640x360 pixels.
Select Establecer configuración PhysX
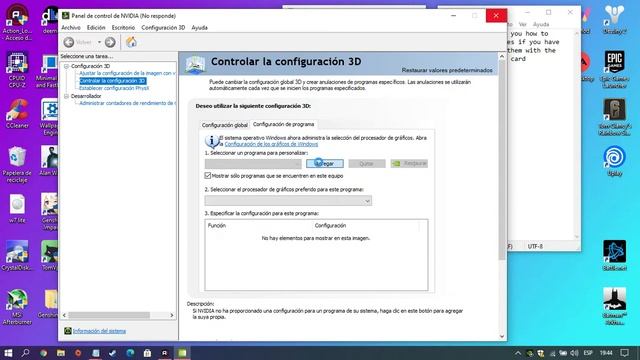click(x=114, y=88)
